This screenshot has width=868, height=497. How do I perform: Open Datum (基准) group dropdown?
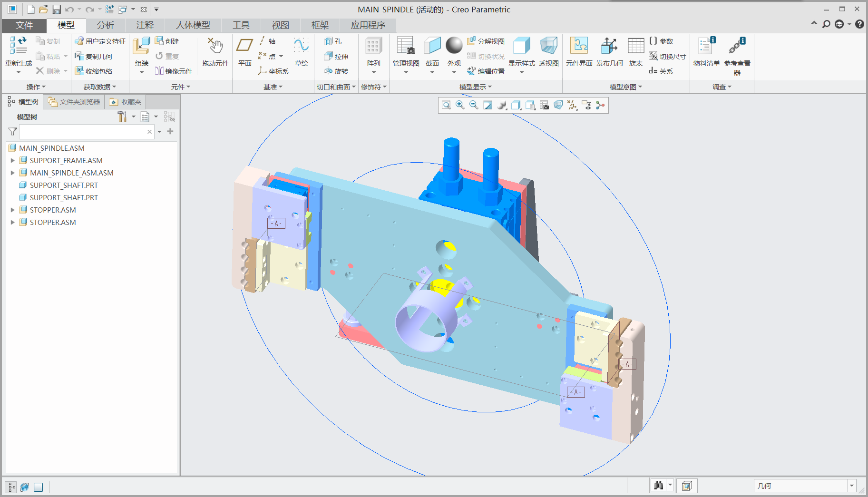273,87
